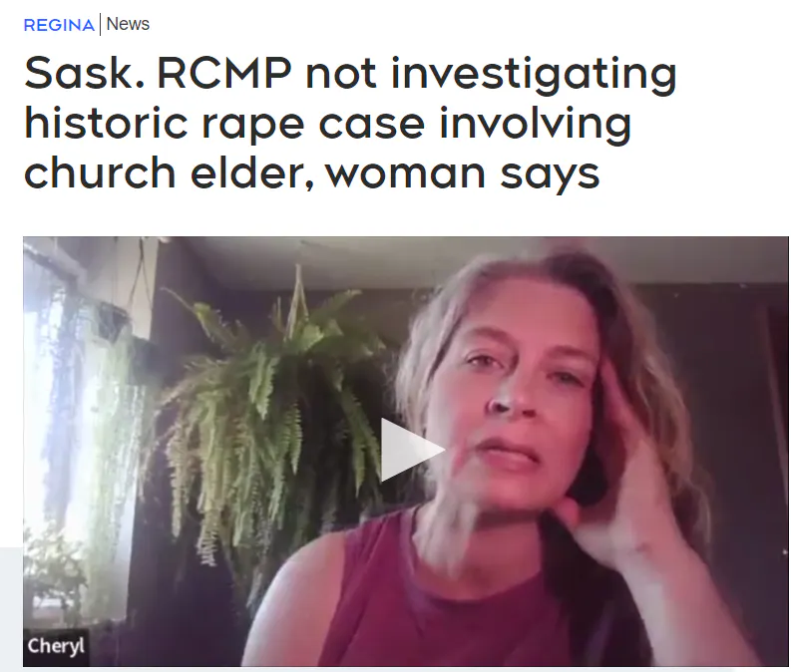Click the "historic rape case involving" headline line

328,125
